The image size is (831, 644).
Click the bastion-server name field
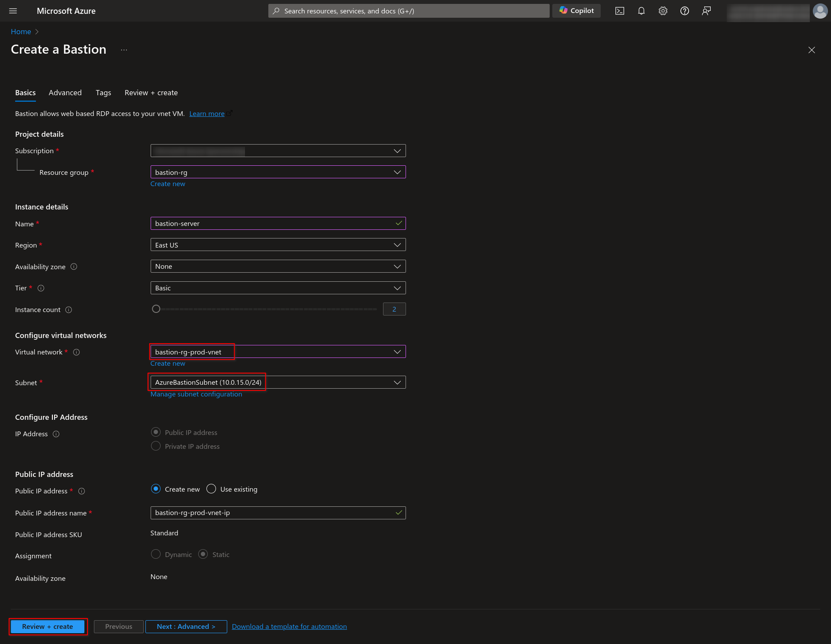click(x=278, y=223)
